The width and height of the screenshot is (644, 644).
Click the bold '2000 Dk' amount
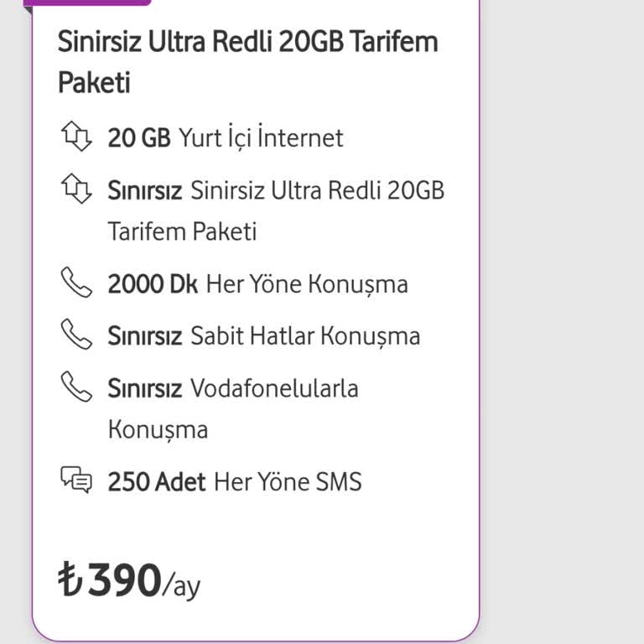click(153, 284)
